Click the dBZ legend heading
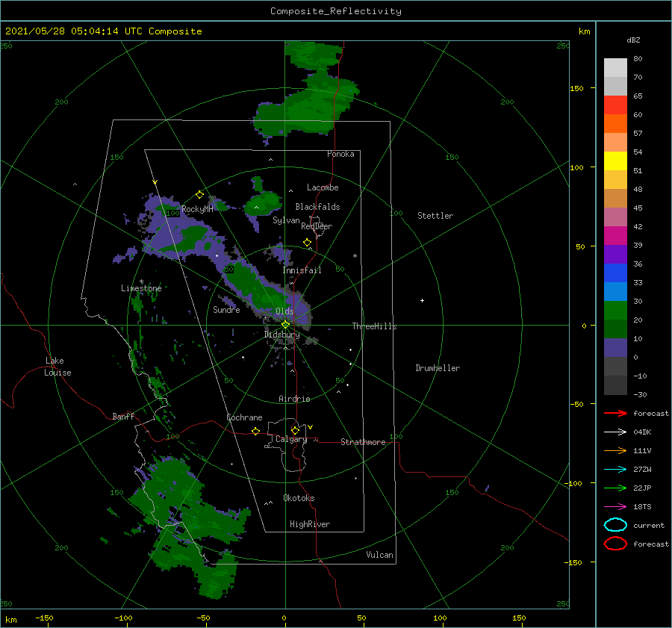 (633, 40)
